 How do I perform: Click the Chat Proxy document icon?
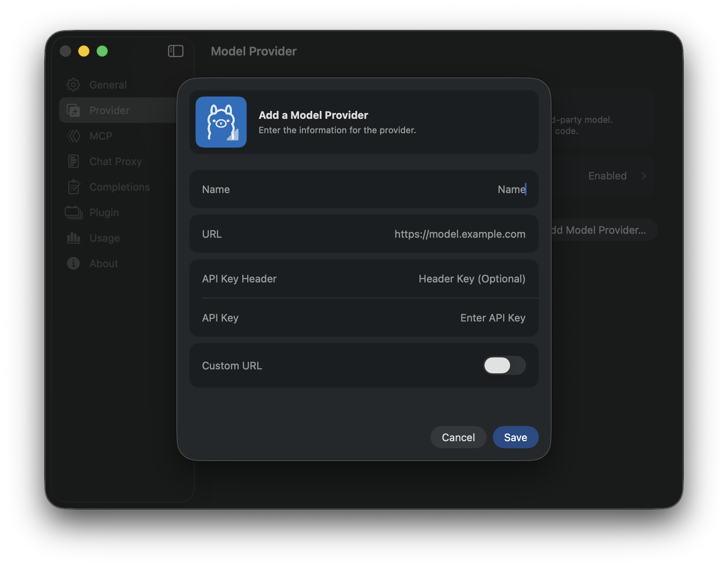(73, 161)
